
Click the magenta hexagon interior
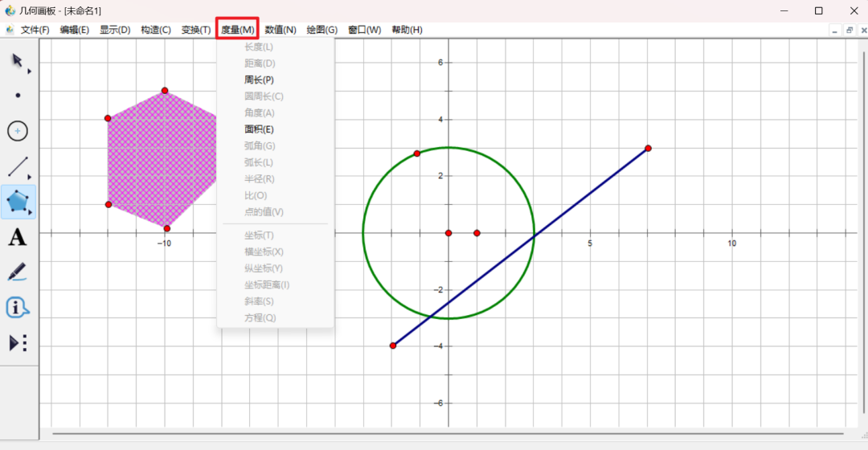(x=162, y=159)
